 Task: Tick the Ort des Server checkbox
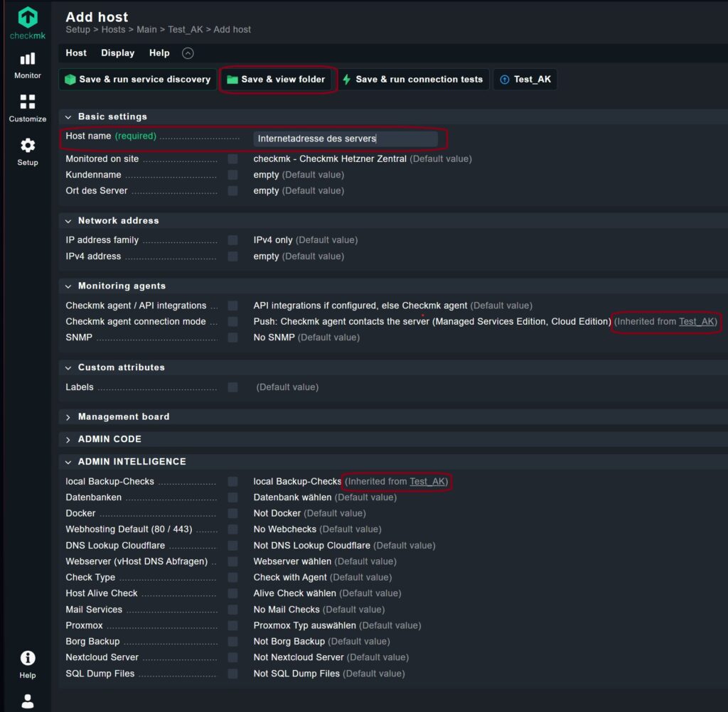pos(232,190)
